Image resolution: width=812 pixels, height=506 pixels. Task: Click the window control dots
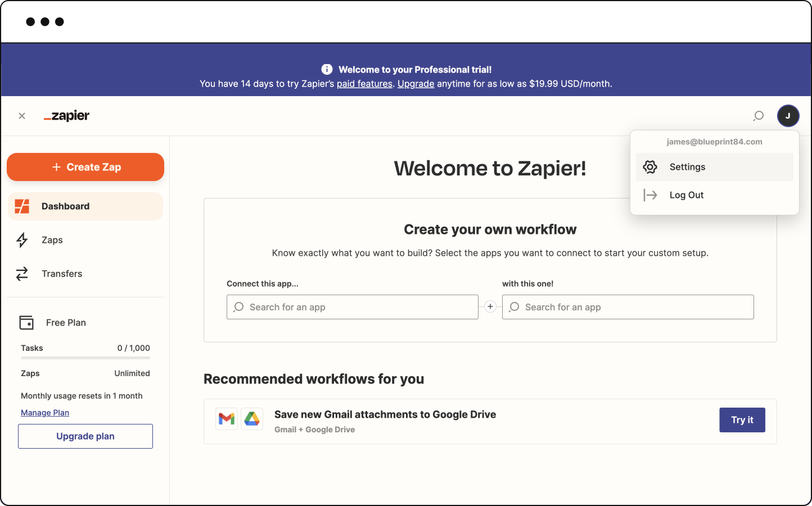45,22
